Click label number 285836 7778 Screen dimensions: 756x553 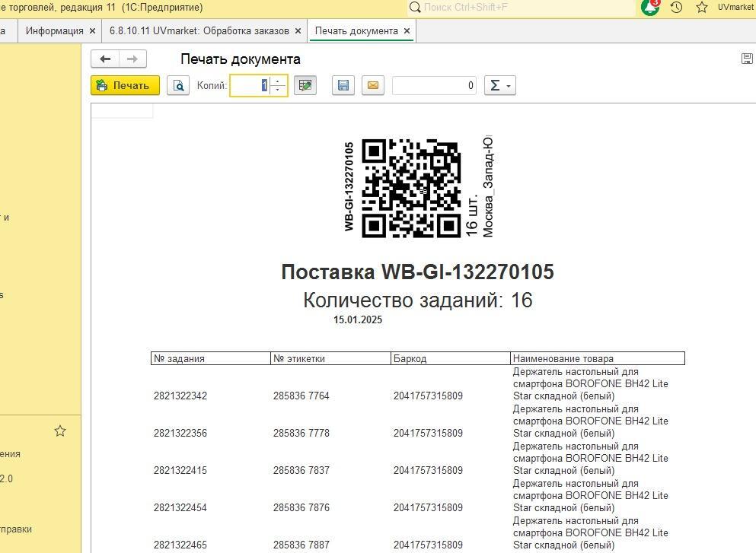point(301,433)
